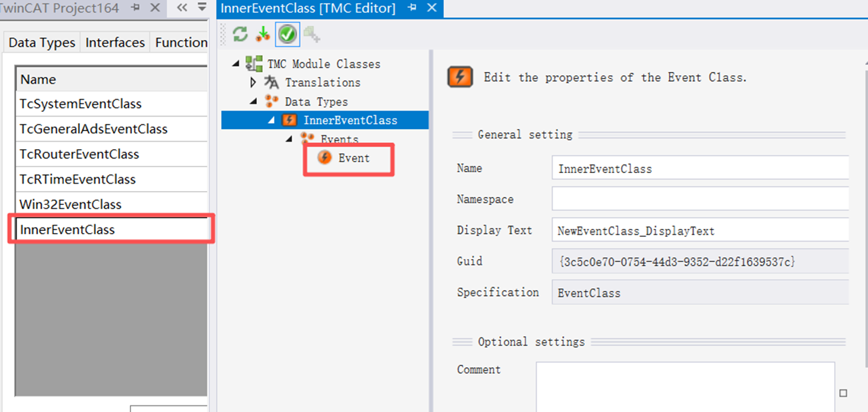Select the Event tree label

[x=354, y=158]
